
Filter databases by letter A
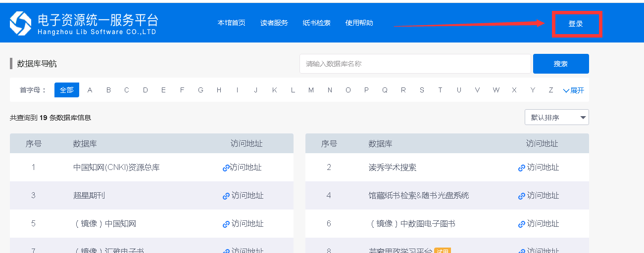tap(90, 90)
